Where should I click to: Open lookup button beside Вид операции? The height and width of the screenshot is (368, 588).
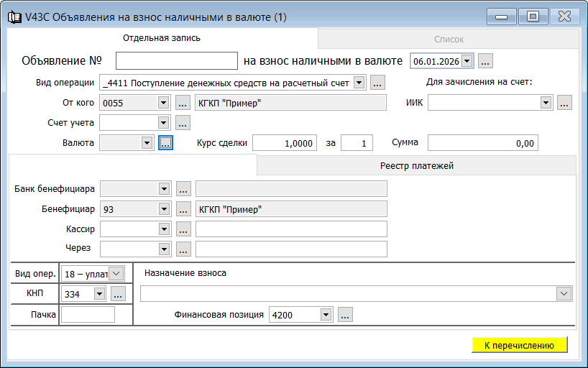coord(378,83)
